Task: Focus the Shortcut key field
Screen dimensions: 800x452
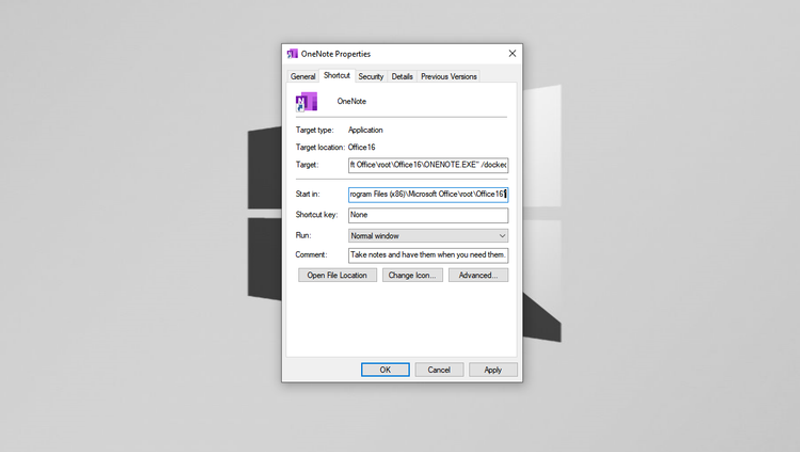Action: point(428,215)
